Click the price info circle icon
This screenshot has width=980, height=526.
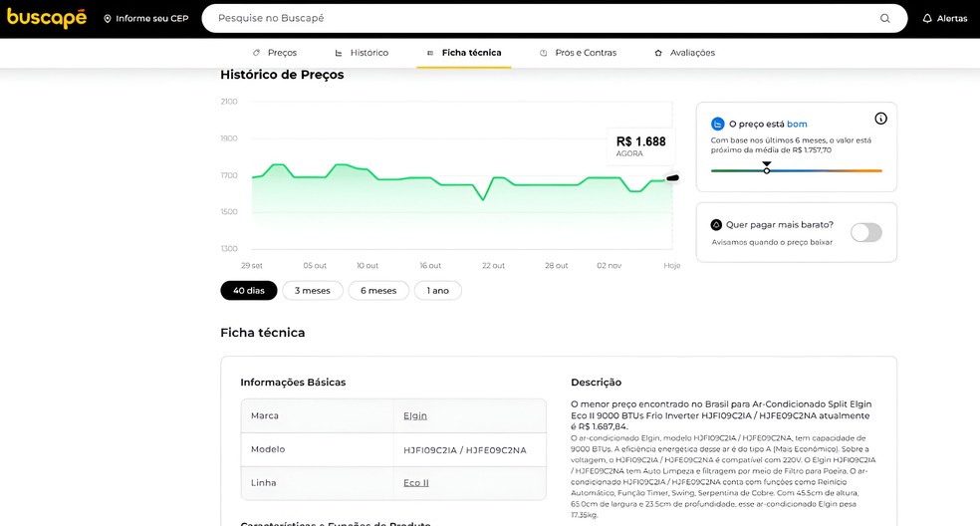click(880, 119)
